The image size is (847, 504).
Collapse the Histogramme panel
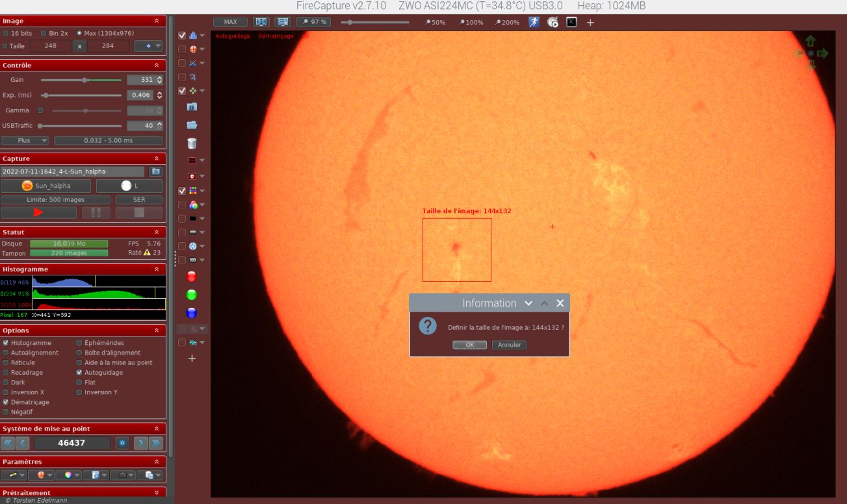click(157, 269)
